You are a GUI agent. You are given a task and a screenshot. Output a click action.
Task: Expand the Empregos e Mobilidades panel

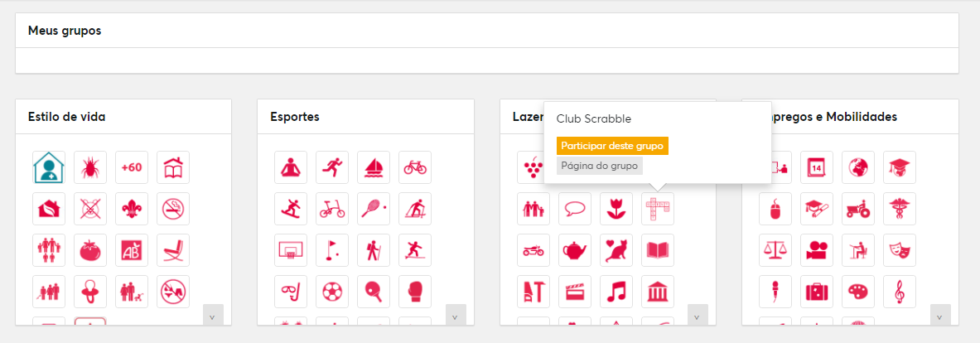[x=940, y=315]
